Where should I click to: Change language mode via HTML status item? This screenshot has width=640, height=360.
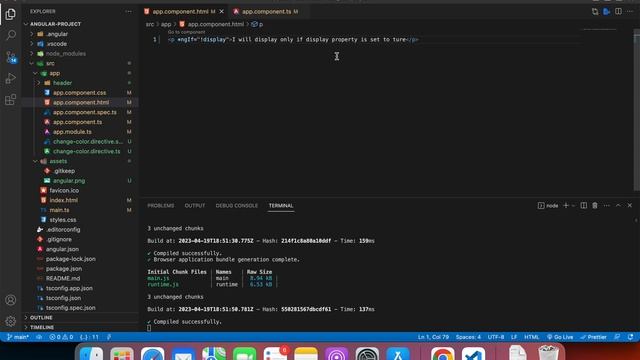point(531,337)
